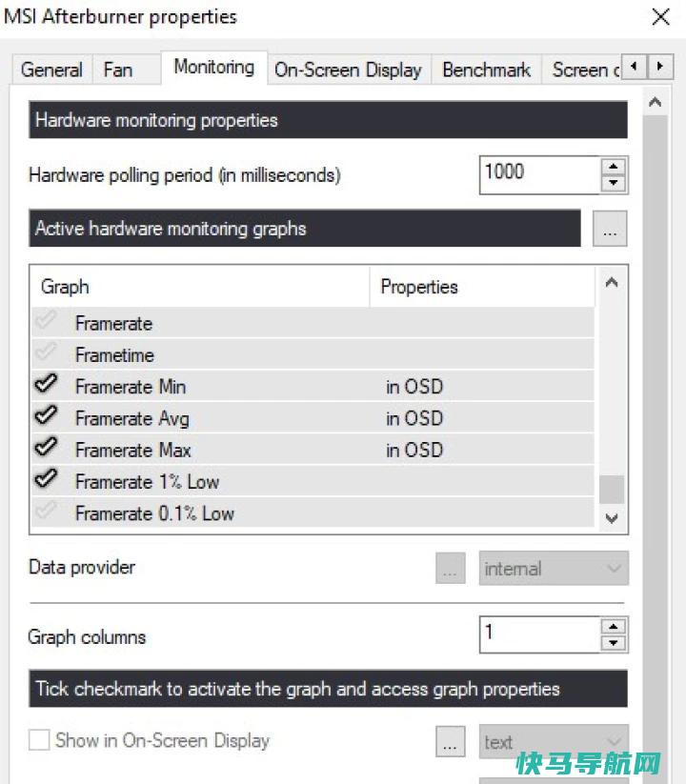Screen dimensions: 686x784
Task: Untick the Framerate 1% Low checkmark
Action: pos(46,478)
